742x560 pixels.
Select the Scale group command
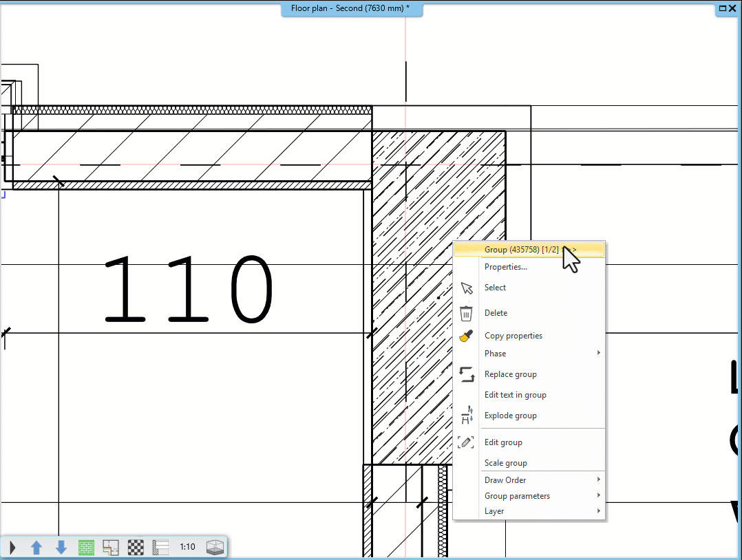[505, 462]
